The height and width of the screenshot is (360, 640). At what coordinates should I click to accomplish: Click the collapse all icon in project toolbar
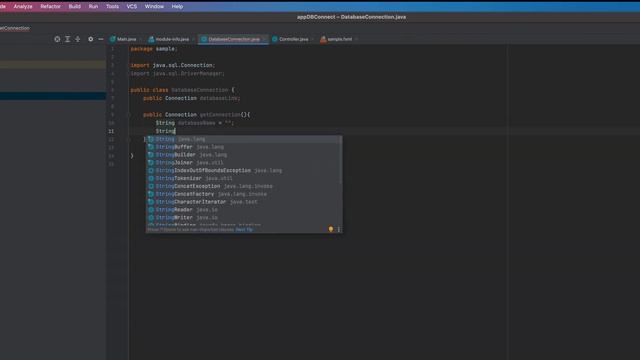[x=78, y=39]
